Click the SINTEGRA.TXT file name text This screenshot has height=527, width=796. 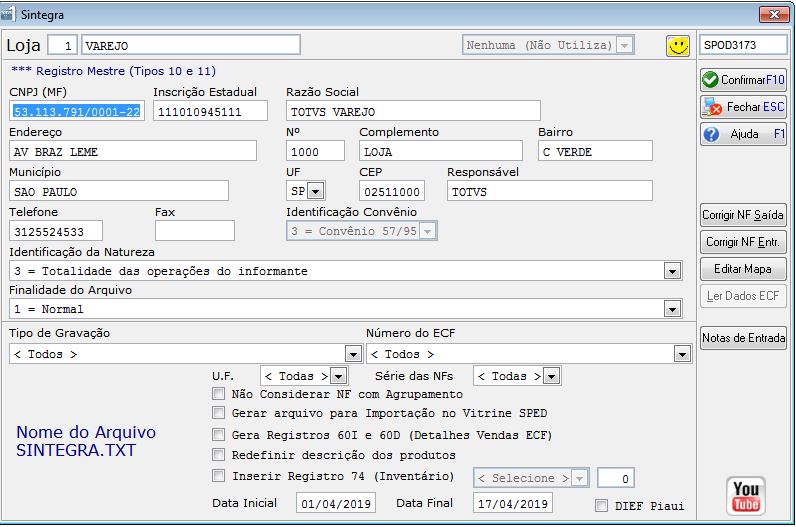(x=76, y=450)
